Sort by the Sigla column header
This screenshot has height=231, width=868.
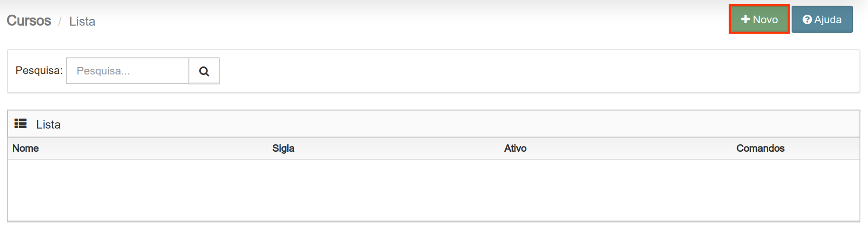pyautogui.click(x=283, y=148)
